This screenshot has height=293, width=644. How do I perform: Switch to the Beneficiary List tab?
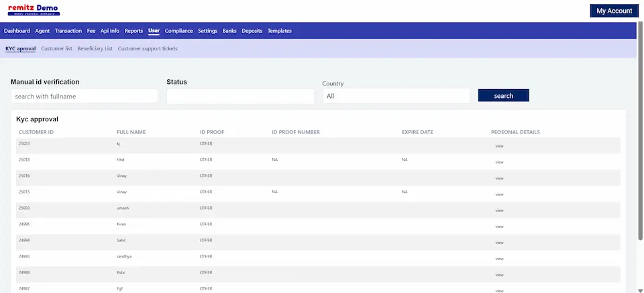click(95, 48)
